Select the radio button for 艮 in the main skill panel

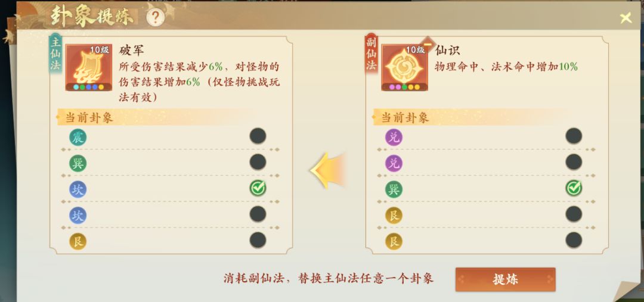[258, 240]
